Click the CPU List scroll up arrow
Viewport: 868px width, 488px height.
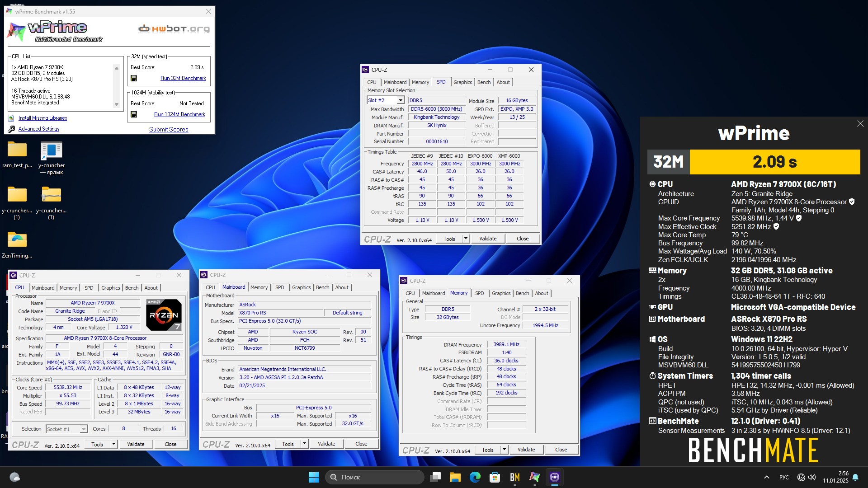117,68
